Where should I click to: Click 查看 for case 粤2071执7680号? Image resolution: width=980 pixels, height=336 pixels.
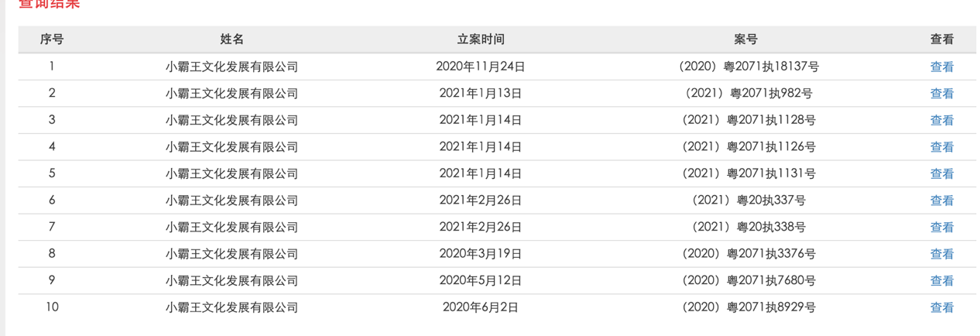(941, 281)
